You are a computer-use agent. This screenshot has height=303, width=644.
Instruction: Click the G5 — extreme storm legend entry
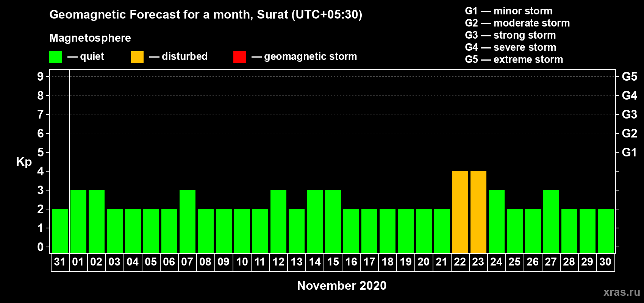coord(514,59)
